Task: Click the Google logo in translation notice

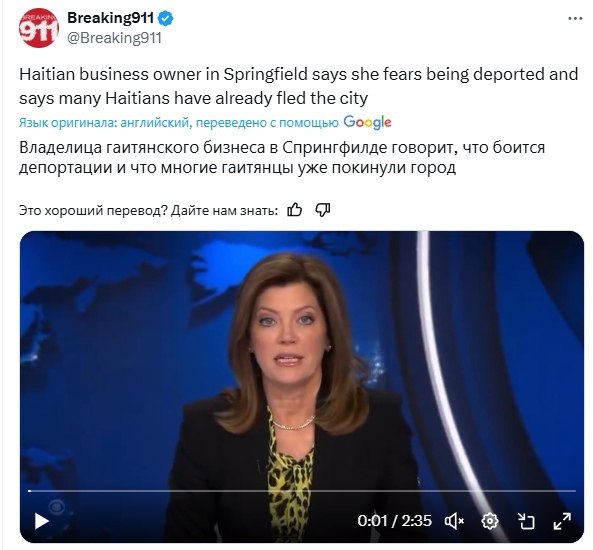Action: [x=367, y=122]
